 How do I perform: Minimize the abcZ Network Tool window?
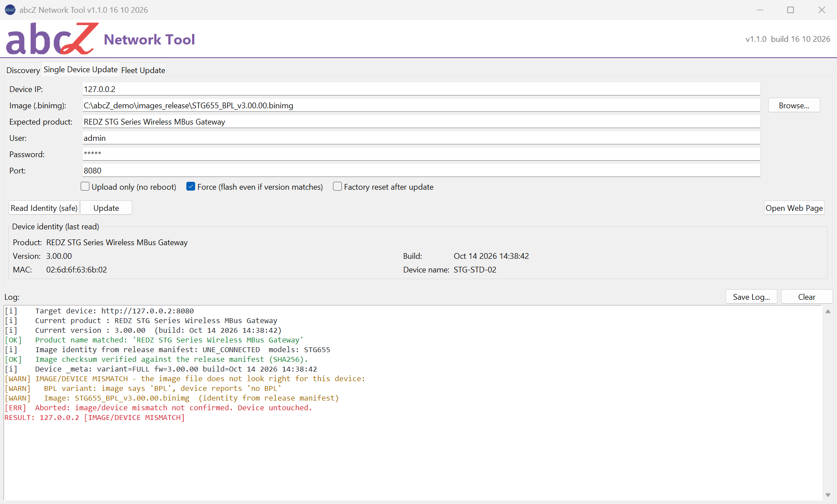click(x=760, y=10)
